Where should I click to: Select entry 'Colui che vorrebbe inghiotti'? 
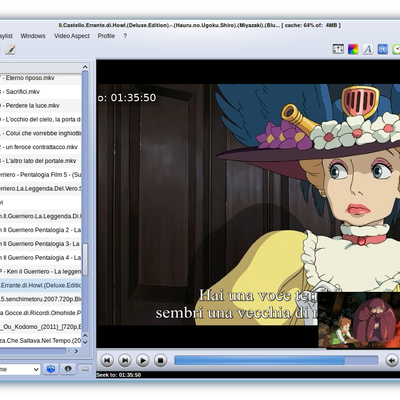40,133
